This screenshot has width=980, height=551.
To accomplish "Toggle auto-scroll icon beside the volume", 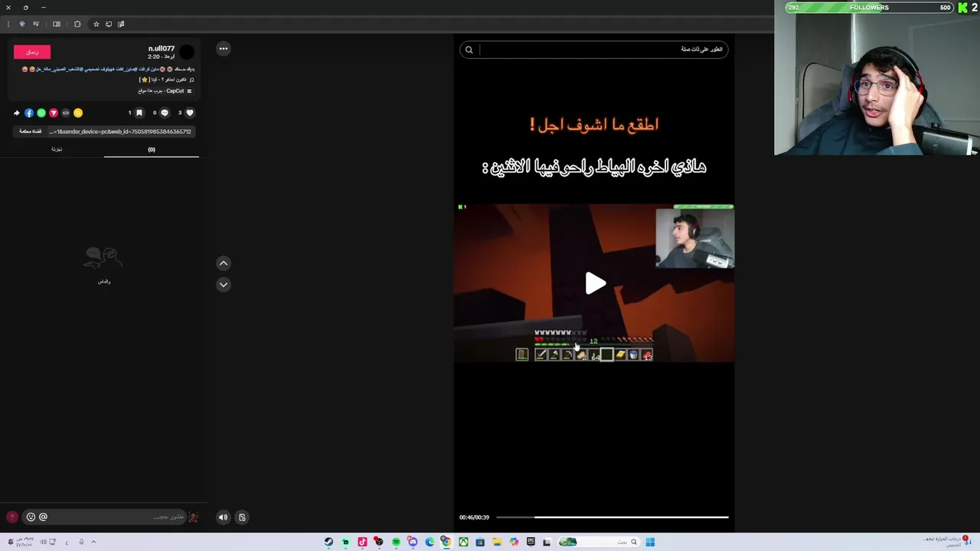I will click(242, 517).
